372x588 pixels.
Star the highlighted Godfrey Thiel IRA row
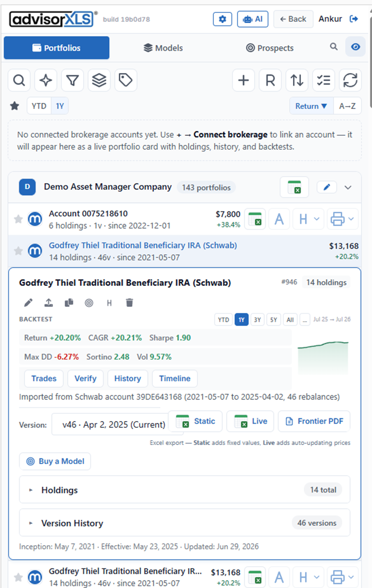pos(18,251)
